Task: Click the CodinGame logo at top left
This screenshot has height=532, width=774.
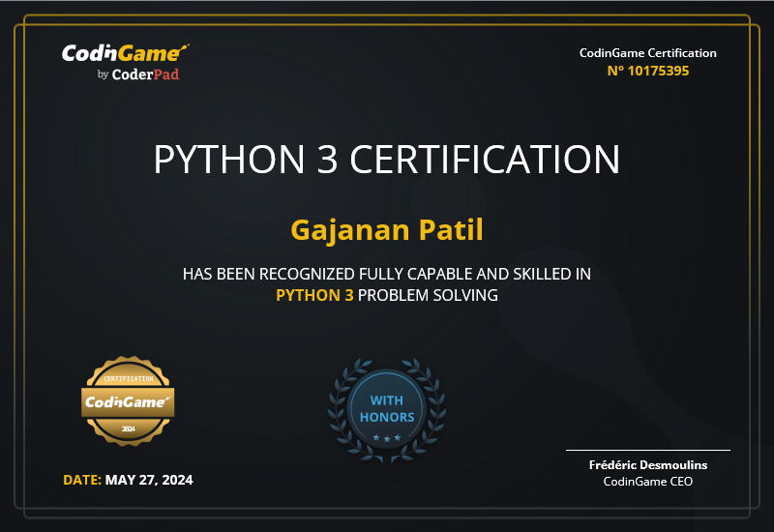Action: coord(125,53)
